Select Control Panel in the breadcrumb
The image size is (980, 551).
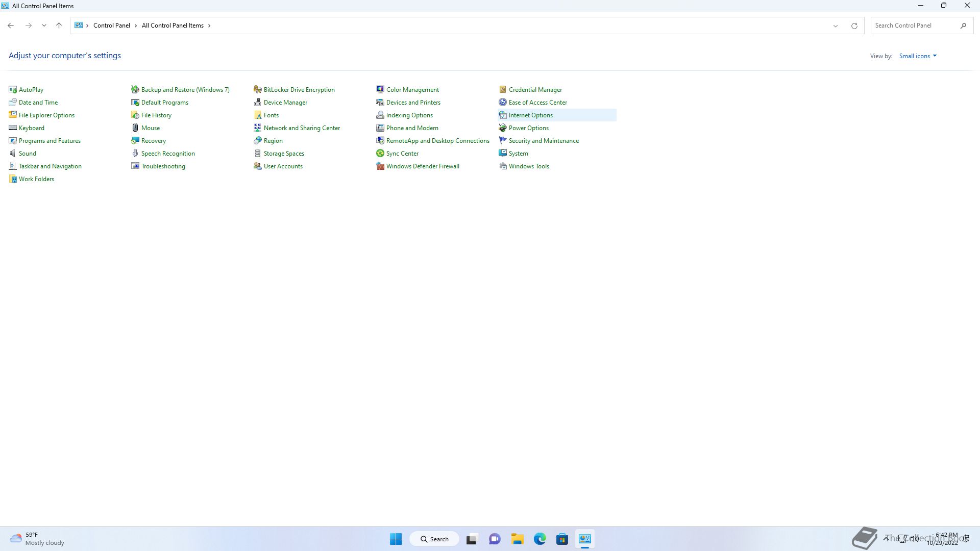(x=111, y=26)
